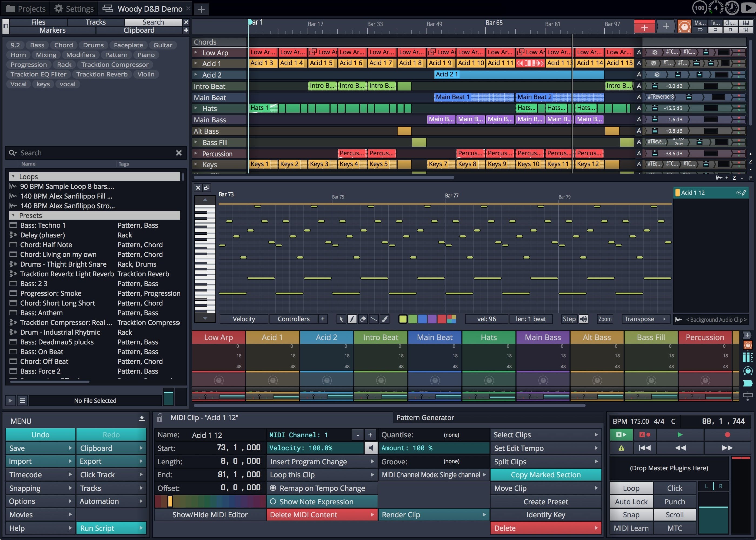Click the clock history icon in top bar
Viewport: 756px width, 540px height.
[x=732, y=8]
